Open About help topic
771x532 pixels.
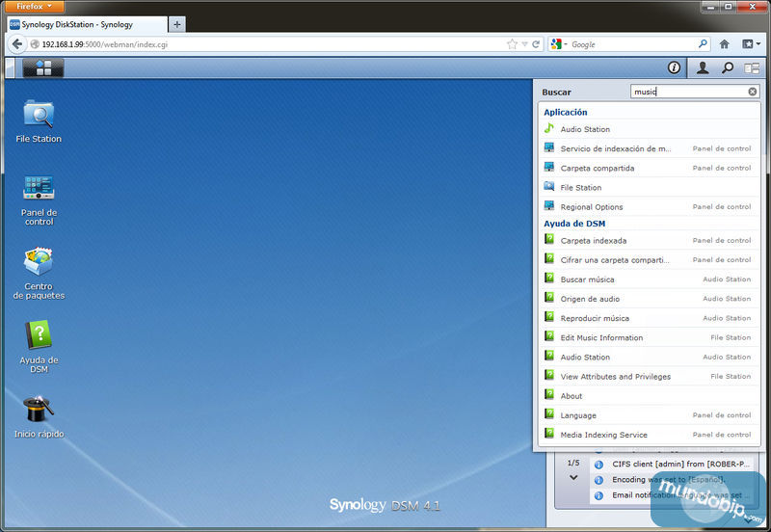tap(649, 396)
